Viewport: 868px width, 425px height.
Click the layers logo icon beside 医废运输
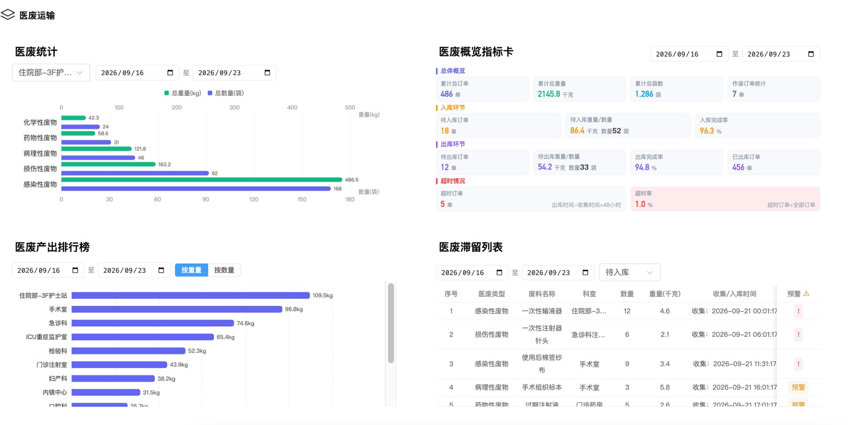[x=8, y=14]
